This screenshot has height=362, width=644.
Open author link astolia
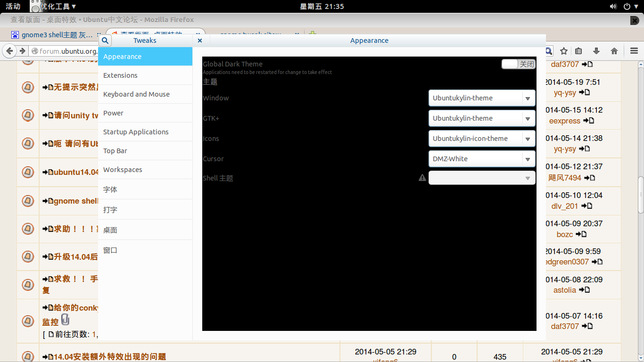click(565, 290)
